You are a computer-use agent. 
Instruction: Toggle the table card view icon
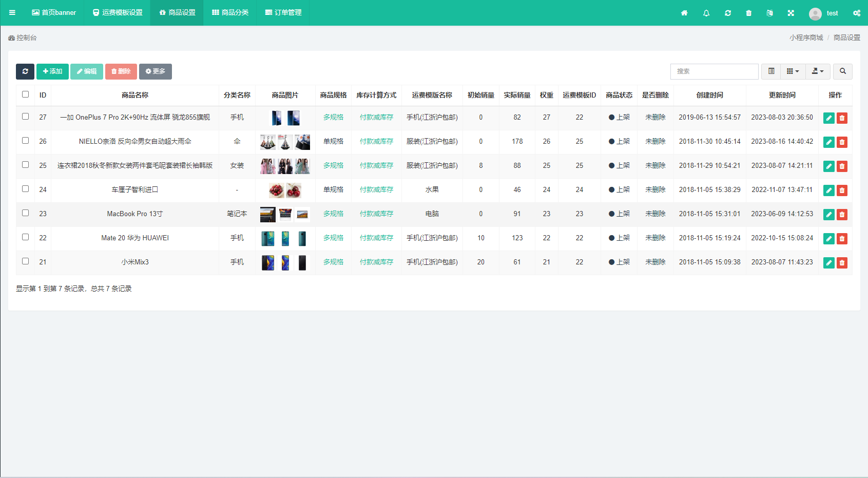point(771,71)
